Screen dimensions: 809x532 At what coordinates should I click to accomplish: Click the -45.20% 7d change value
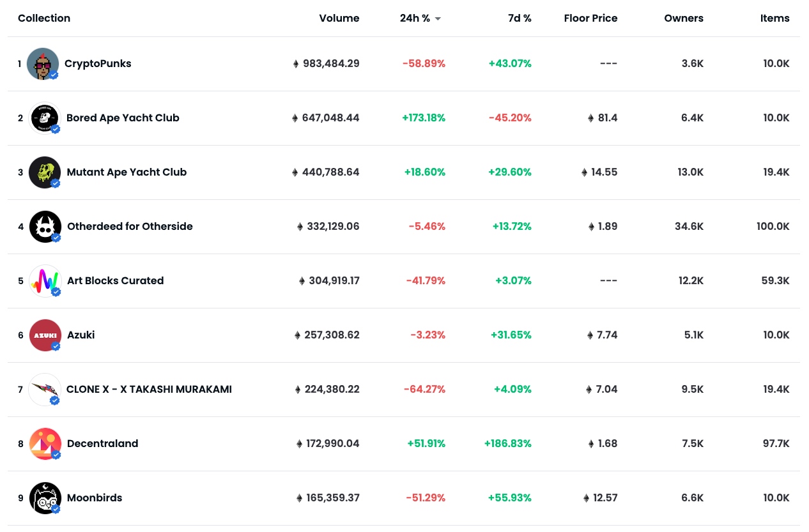[x=510, y=118]
